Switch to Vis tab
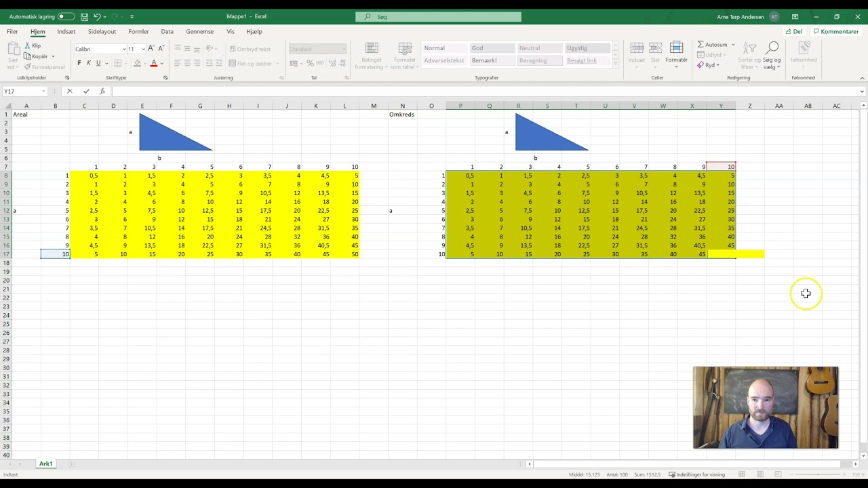This screenshot has height=488, width=868. point(231,31)
